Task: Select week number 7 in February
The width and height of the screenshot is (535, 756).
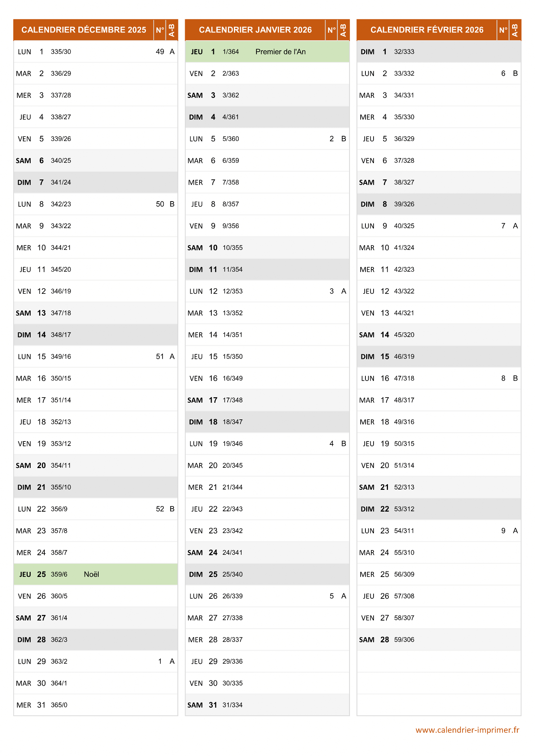Action: [x=503, y=226]
